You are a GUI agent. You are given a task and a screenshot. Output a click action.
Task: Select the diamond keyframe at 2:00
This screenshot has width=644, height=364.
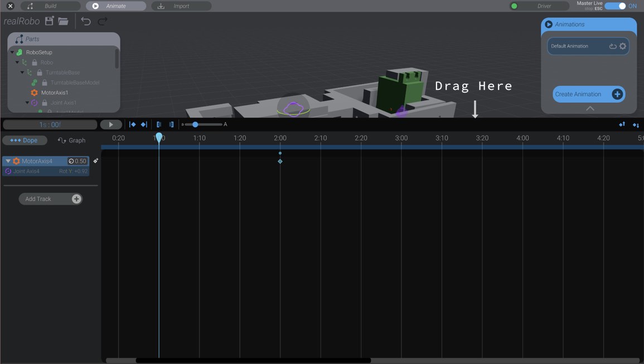pyautogui.click(x=280, y=161)
